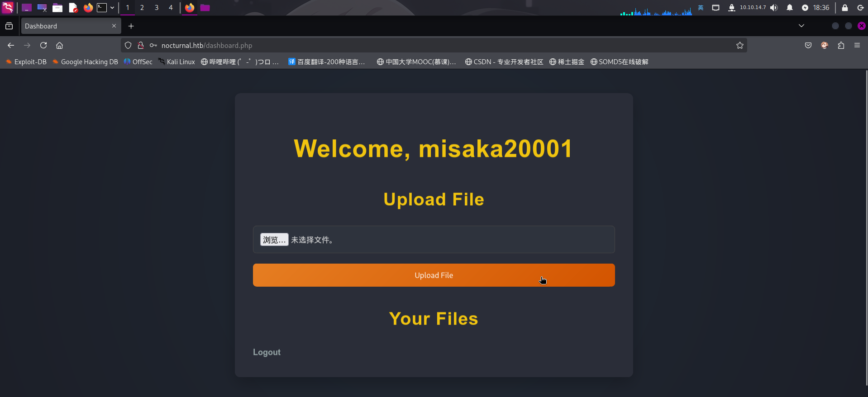Image resolution: width=868 pixels, height=397 pixels.
Task: Select the Dashboard browser tab
Action: click(x=71, y=26)
